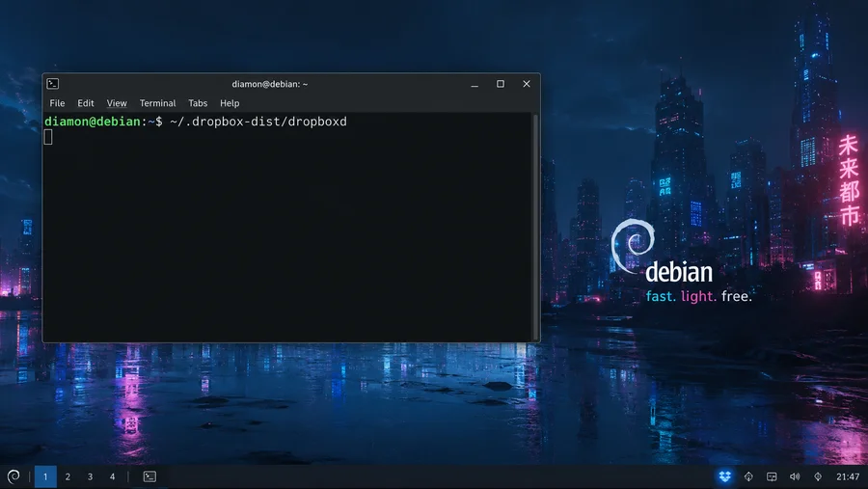Open the View menu
The height and width of the screenshot is (489, 868).
tap(117, 103)
